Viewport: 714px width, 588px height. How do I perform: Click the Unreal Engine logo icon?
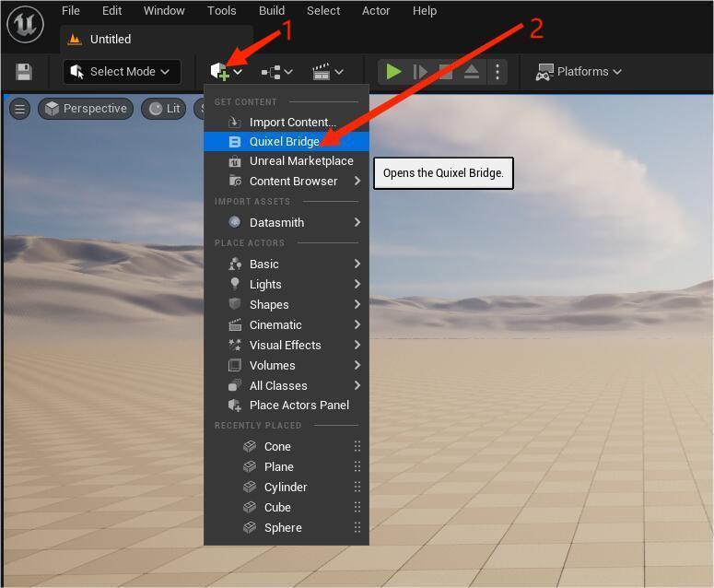[25, 24]
